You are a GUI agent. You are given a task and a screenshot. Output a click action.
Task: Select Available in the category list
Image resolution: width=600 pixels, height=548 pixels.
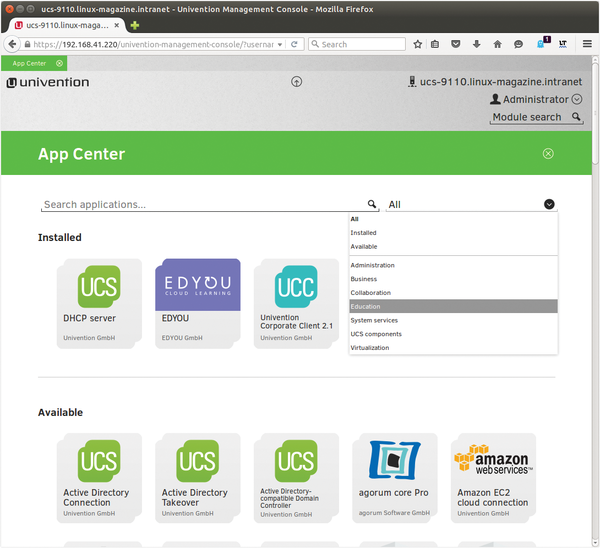[x=453, y=246]
